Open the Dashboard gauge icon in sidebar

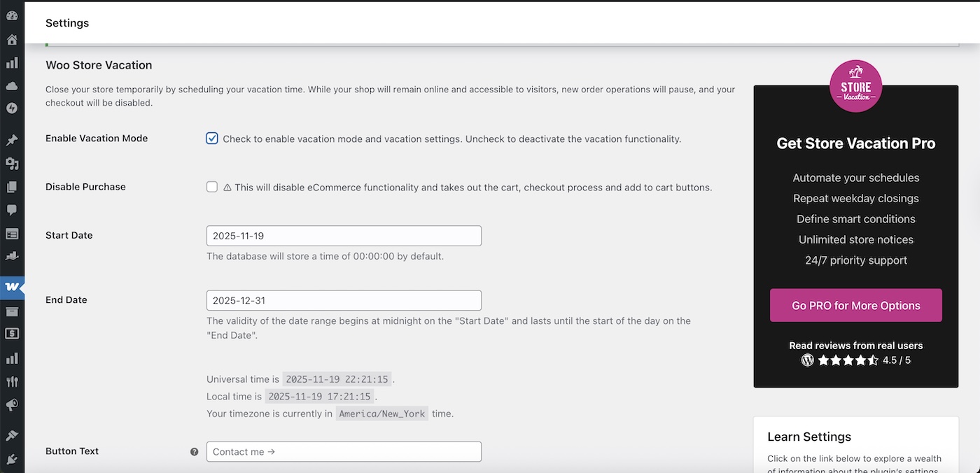[12, 14]
